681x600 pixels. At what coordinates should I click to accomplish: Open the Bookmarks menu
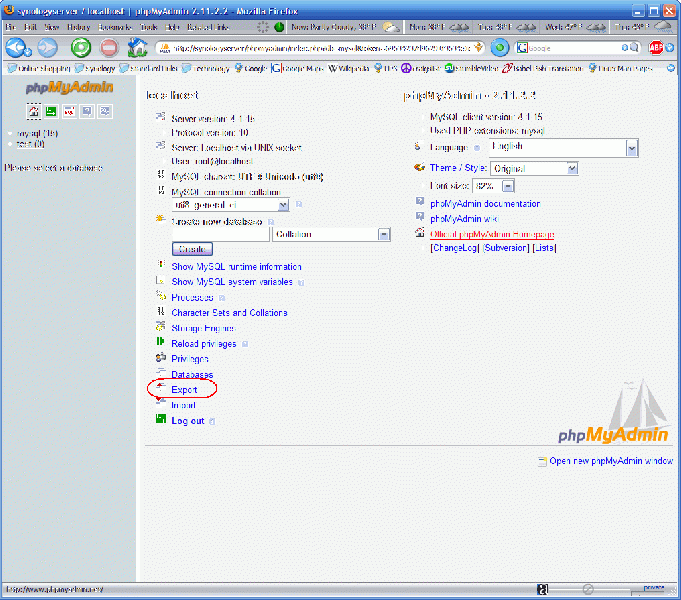click(x=115, y=27)
